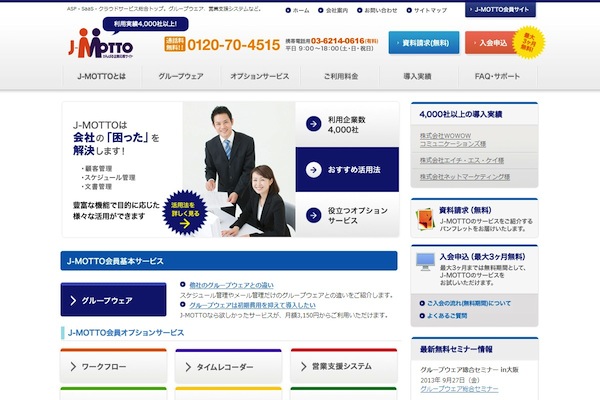
Task: Click the J-MOTTO会員オプションサービス heading
Action: (x=126, y=333)
